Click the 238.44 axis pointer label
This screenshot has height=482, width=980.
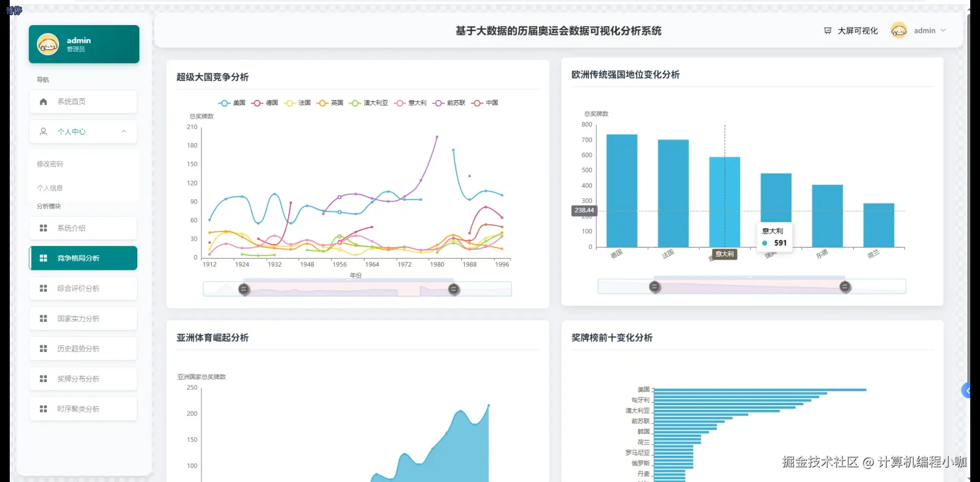(x=584, y=211)
